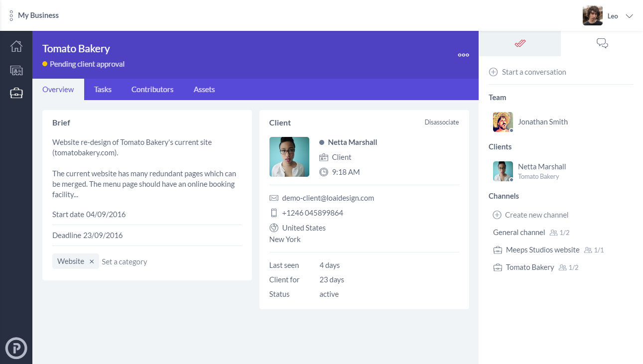Screen dimensions: 643x364
Task: Click the ID card icon beside Client role
Action: 324,157
